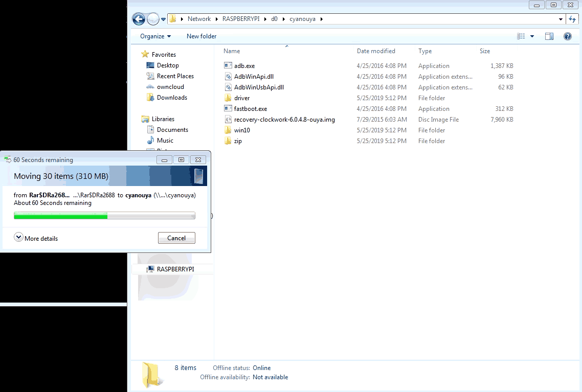Click the 1,387 KB size cell
The height and width of the screenshot is (392, 582).
tap(502, 65)
